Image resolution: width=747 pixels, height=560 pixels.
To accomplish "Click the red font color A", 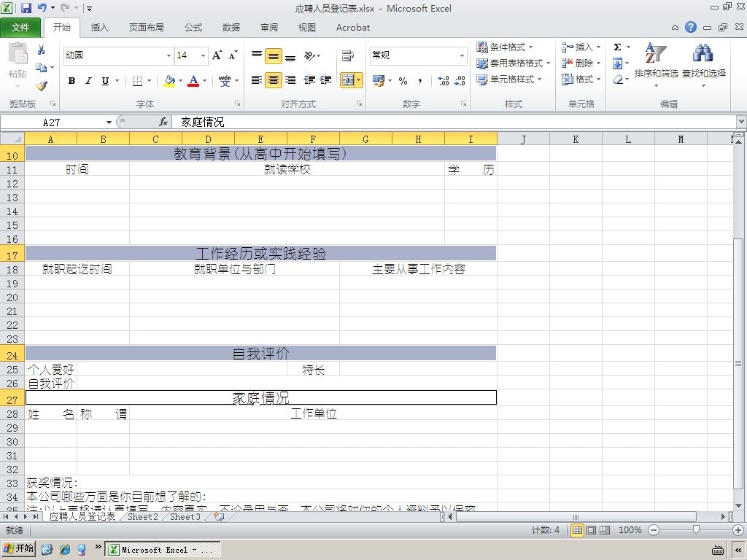I will tap(193, 80).
